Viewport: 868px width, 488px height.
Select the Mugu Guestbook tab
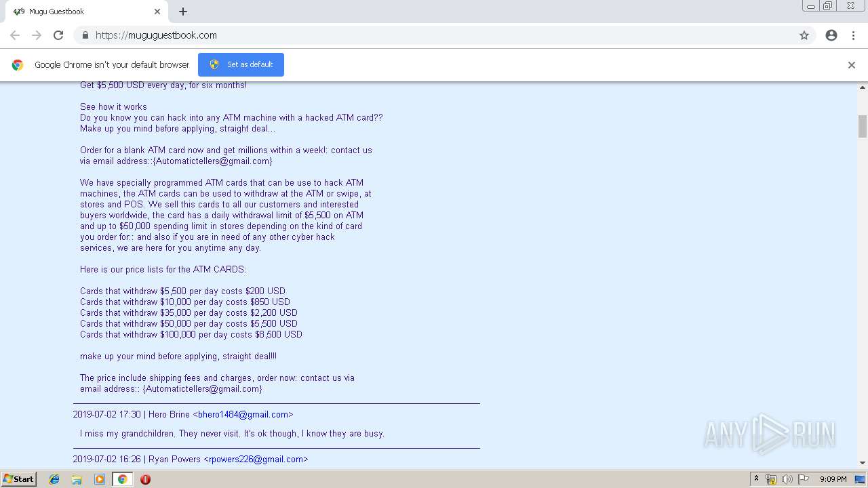coord(87,12)
